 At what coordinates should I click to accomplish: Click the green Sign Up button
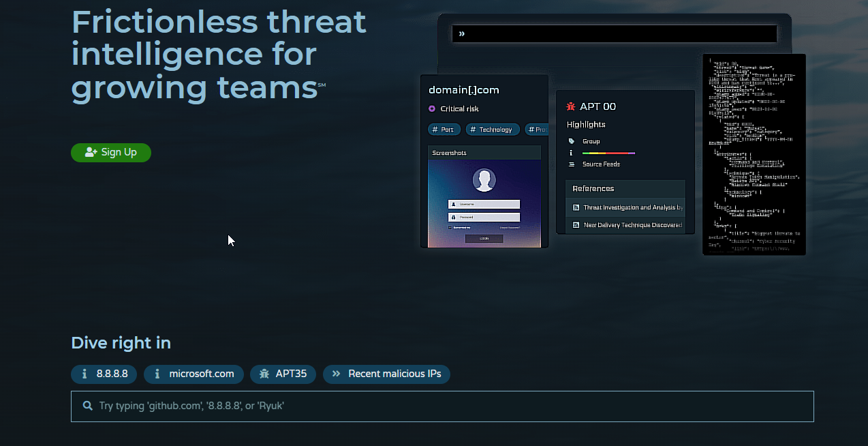pyautogui.click(x=111, y=153)
